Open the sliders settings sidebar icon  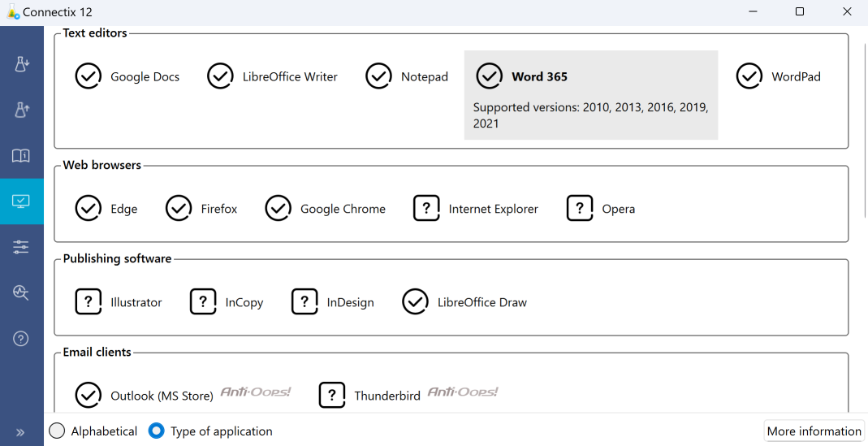pos(22,248)
